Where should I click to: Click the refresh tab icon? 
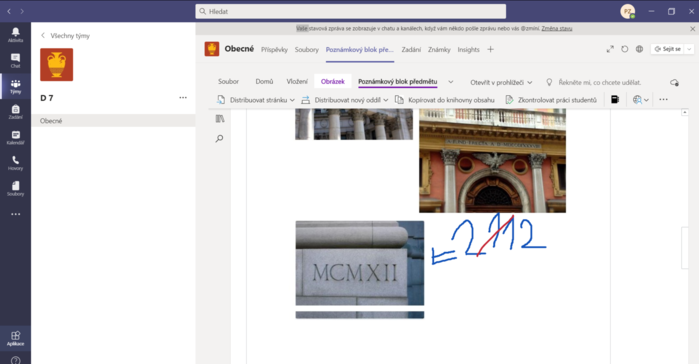pyautogui.click(x=625, y=49)
